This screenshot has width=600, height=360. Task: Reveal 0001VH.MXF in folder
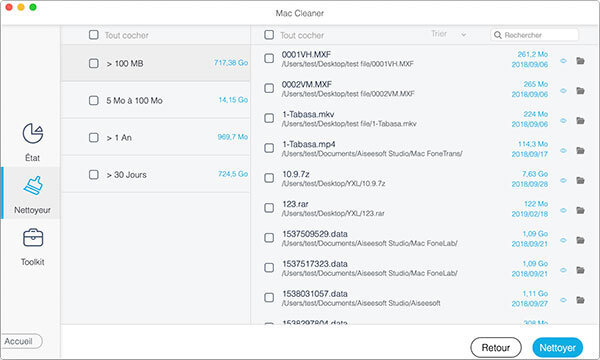pyautogui.click(x=580, y=60)
